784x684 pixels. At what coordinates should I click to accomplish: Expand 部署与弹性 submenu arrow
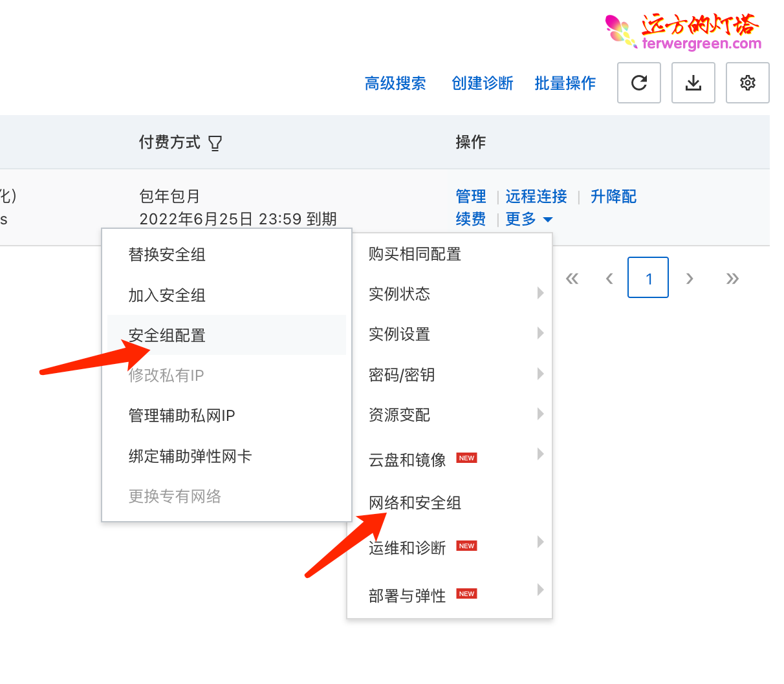[x=540, y=590]
